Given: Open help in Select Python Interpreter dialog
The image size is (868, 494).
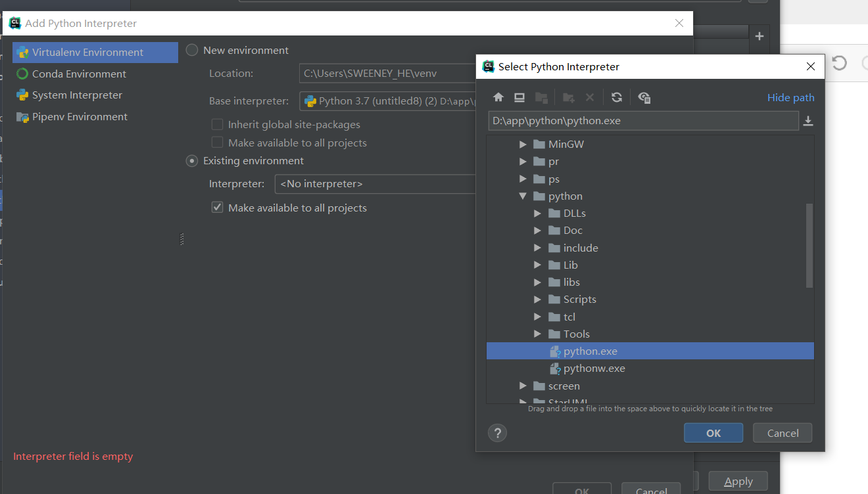Looking at the screenshot, I should point(497,433).
